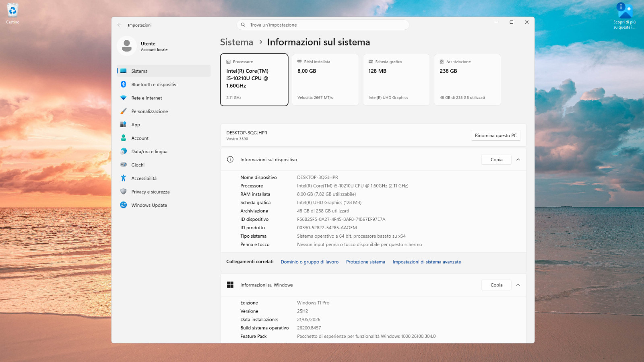Image resolution: width=644 pixels, height=362 pixels.
Task: Open Sistema in the sidebar
Action: click(164, 71)
